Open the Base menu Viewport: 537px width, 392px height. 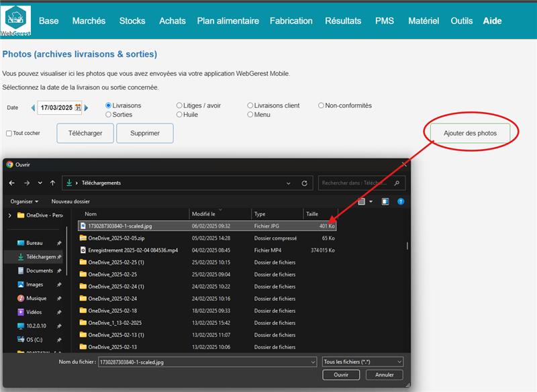48,21
